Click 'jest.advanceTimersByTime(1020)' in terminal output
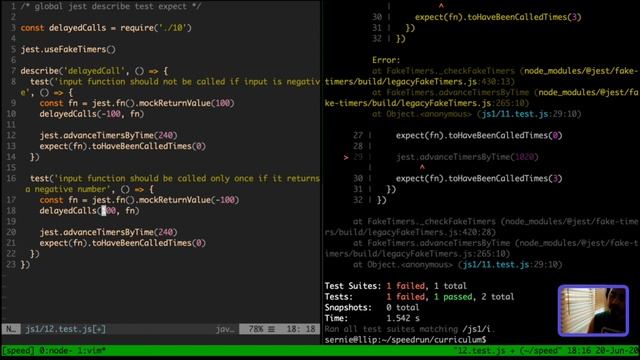The width and height of the screenshot is (640, 360). point(467,157)
